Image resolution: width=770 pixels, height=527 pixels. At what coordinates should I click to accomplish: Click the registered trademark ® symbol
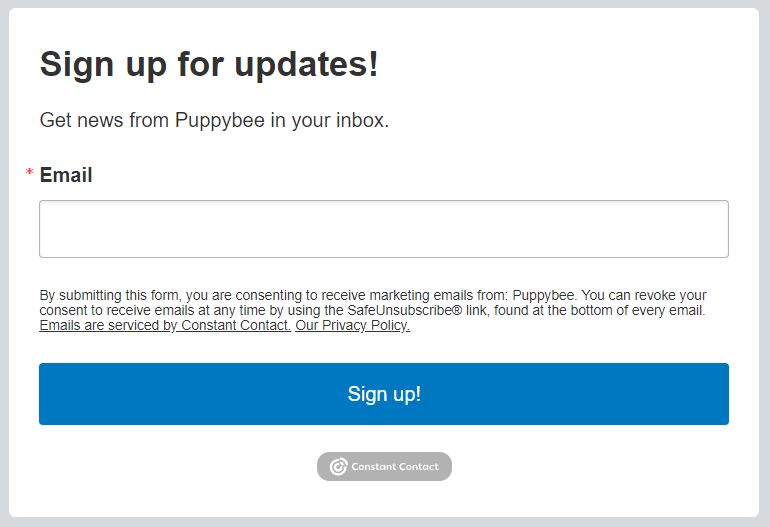click(x=457, y=310)
